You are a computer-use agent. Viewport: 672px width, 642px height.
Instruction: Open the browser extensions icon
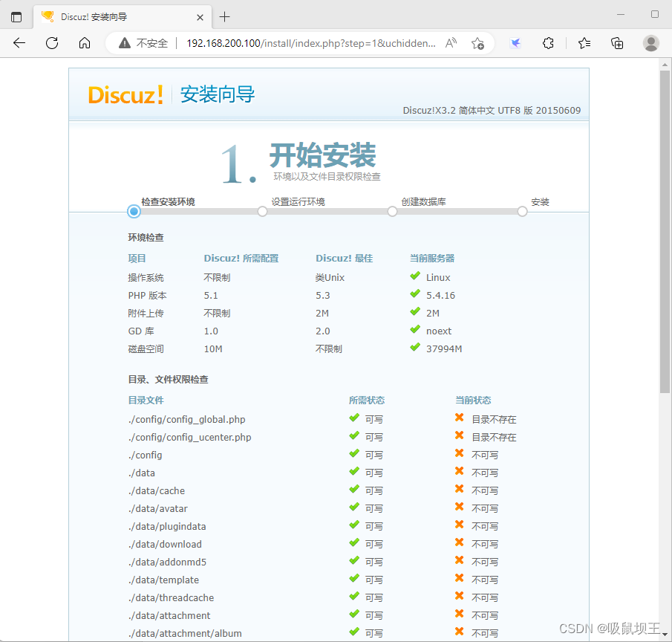click(548, 43)
